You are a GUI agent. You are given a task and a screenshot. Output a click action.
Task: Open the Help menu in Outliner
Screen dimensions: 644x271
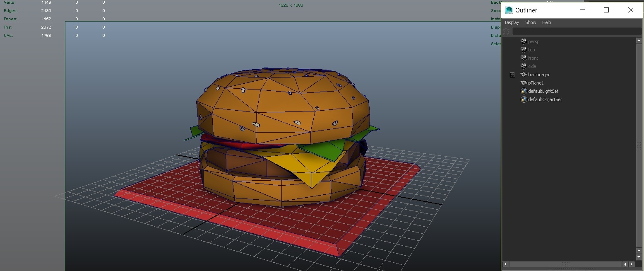547,22
